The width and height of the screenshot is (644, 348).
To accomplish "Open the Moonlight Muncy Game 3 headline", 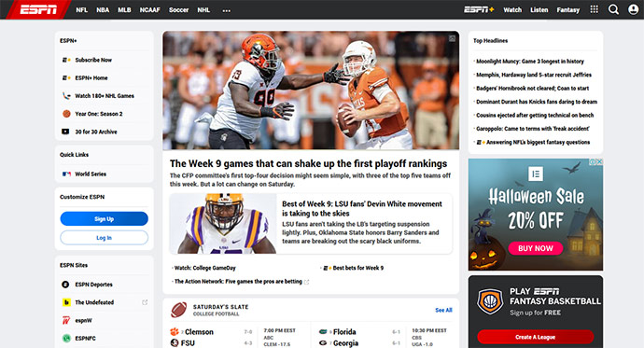I will pos(530,62).
